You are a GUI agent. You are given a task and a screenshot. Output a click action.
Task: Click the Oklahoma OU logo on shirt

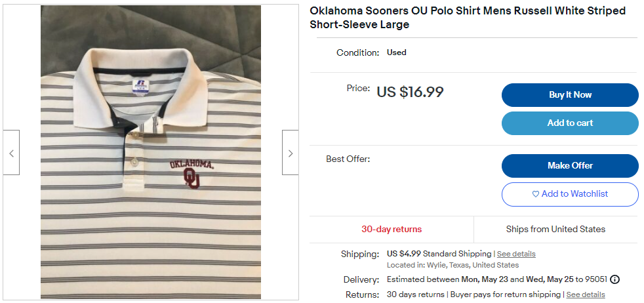[x=191, y=172]
